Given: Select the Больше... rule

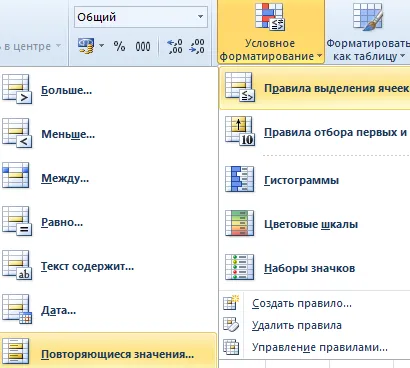Looking at the screenshot, I should point(109,90).
